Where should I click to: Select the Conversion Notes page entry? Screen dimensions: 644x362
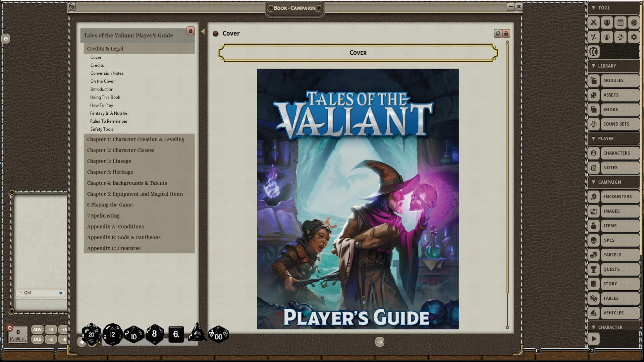point(107,73)
